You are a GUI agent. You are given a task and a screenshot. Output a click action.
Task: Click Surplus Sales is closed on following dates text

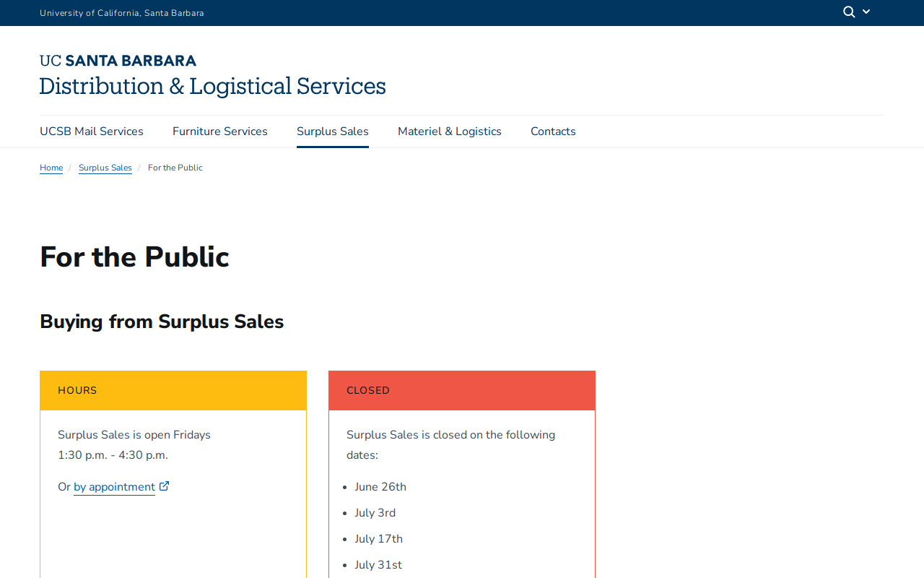(451, 445)
